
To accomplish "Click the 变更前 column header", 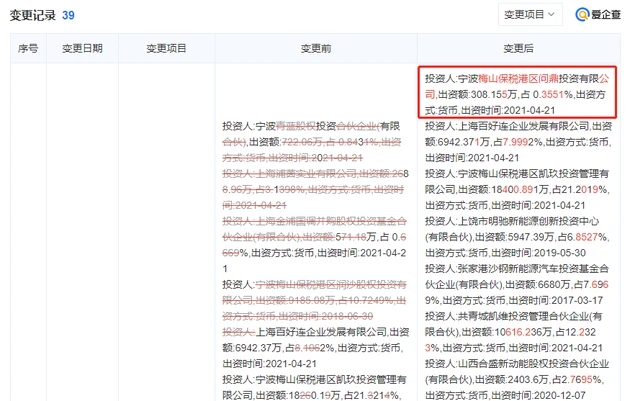I will coord(316,49).
